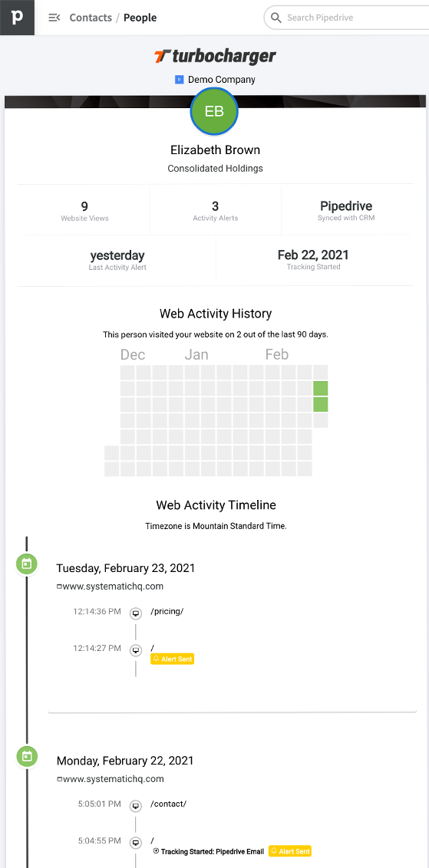
Task: Open the People breadcrumb item
Action: click(140, 18)
